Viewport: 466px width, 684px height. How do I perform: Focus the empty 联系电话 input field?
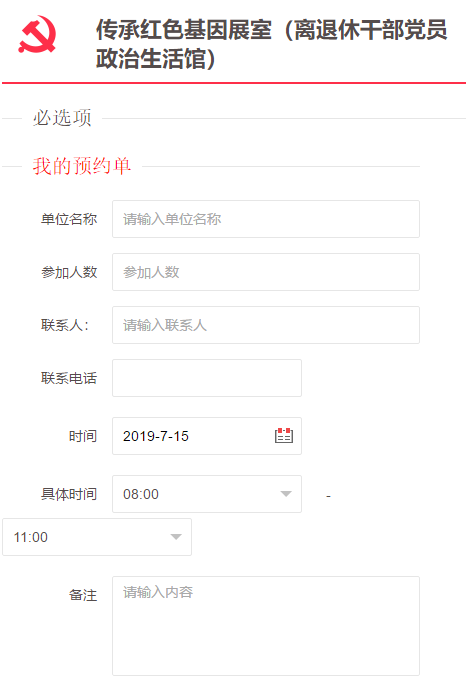pos(207,378)
